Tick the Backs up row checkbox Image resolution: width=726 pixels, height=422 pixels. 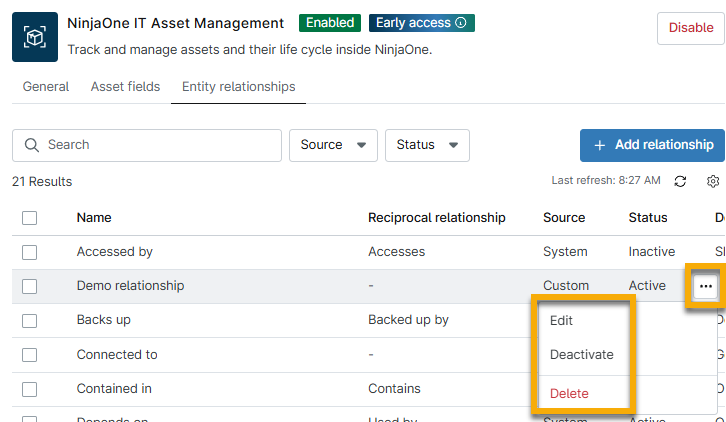[x=30, y=321]
